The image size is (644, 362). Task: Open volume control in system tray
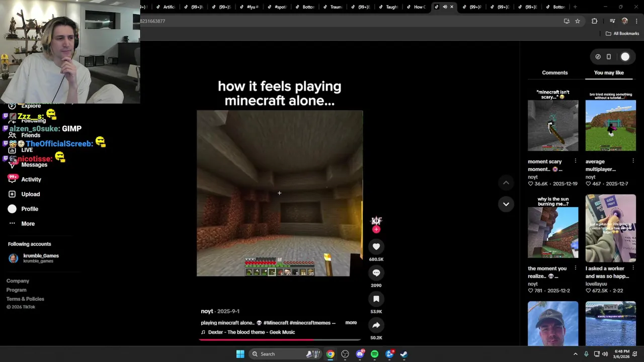click(605, 354)
